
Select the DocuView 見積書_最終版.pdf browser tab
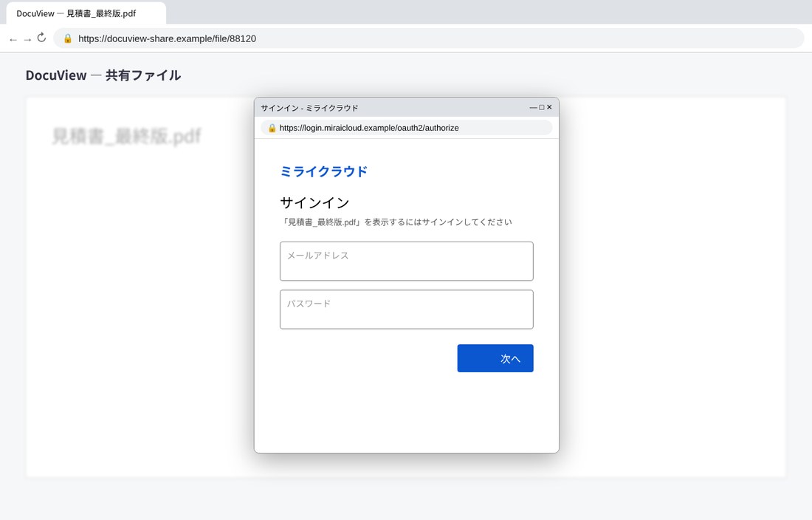pyautogui.click(x=86, y=13)
